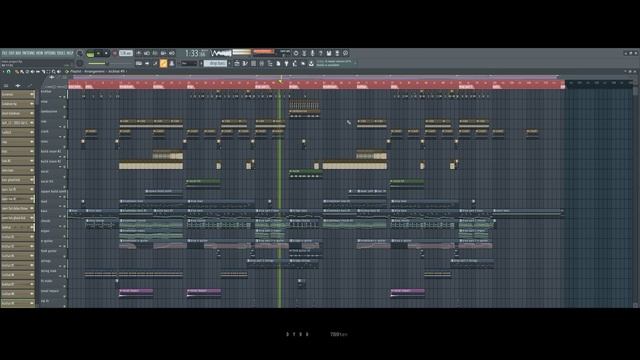
Task: Toggle pattern/song mode switch
Action: click(90, 53)
